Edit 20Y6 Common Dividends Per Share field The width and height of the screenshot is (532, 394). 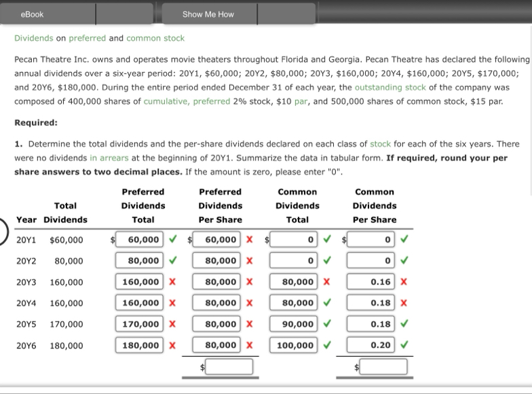click(x=370, y=345)
